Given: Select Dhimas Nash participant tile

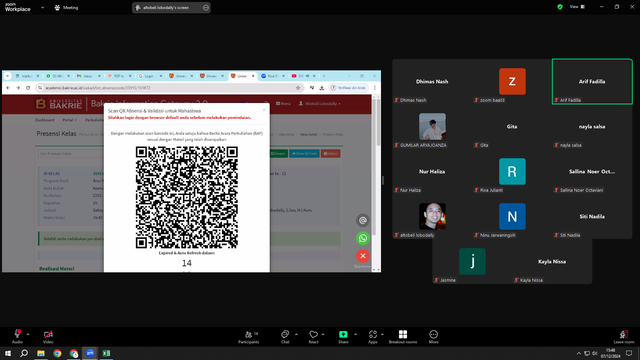Looking at the screenshot, I should pos(432,82).
